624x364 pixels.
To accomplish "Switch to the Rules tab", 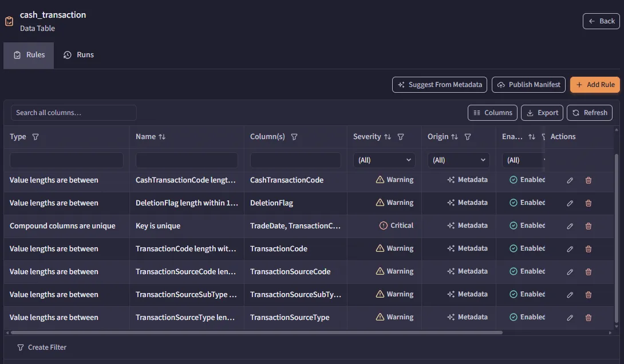I will coord(29,56).
